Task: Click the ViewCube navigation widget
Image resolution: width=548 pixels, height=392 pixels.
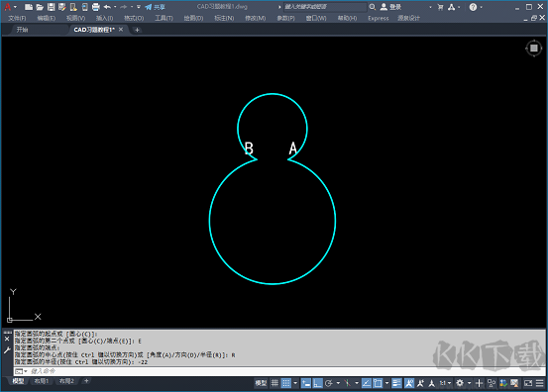Action: [534, 49]
